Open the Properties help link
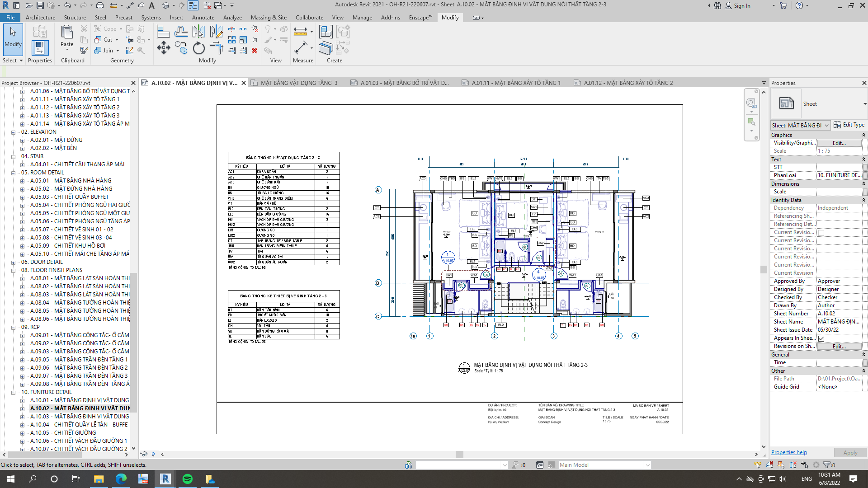Screen dimensions: 868x488 pyautogui.click(x=788, y=452)
